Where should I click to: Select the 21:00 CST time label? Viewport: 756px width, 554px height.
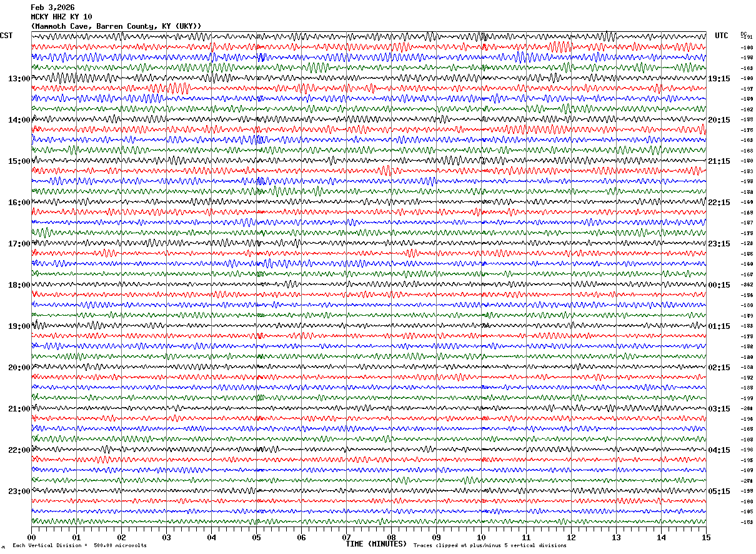click(19, 409)
